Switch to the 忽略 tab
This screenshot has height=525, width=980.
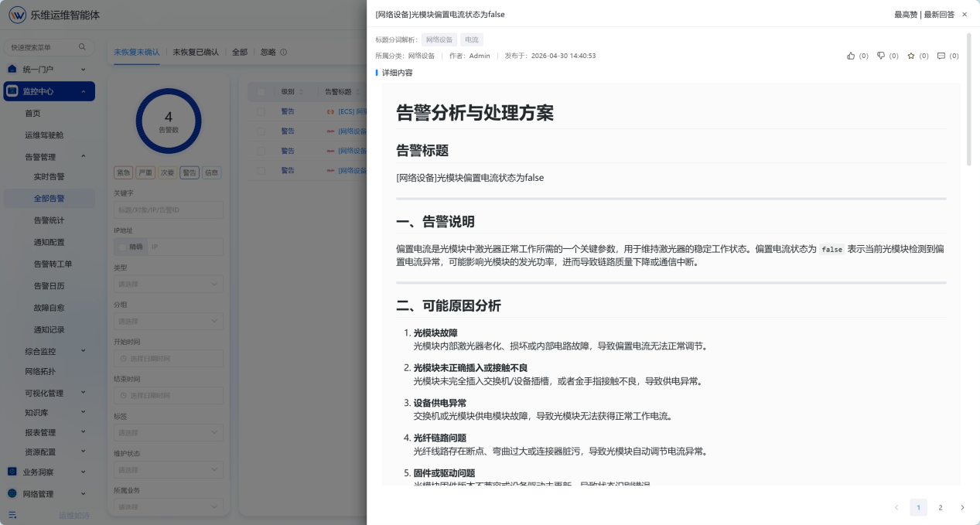coord(268,52)
